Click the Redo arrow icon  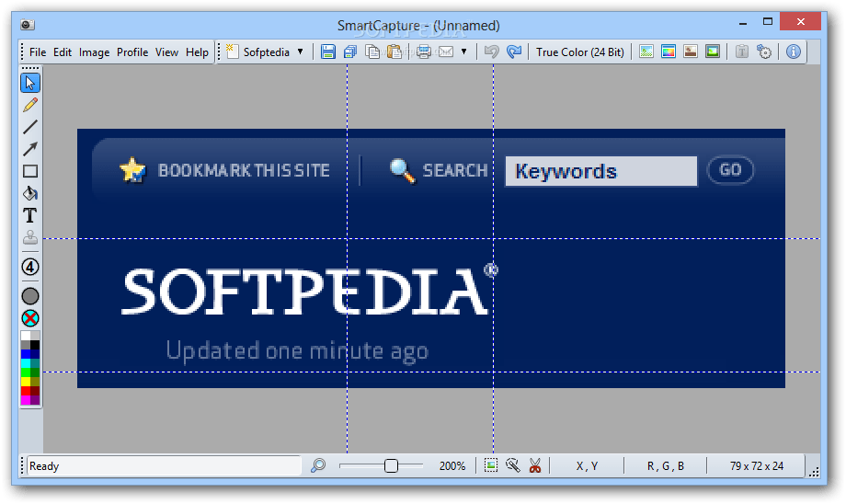[x=514, y=52]
